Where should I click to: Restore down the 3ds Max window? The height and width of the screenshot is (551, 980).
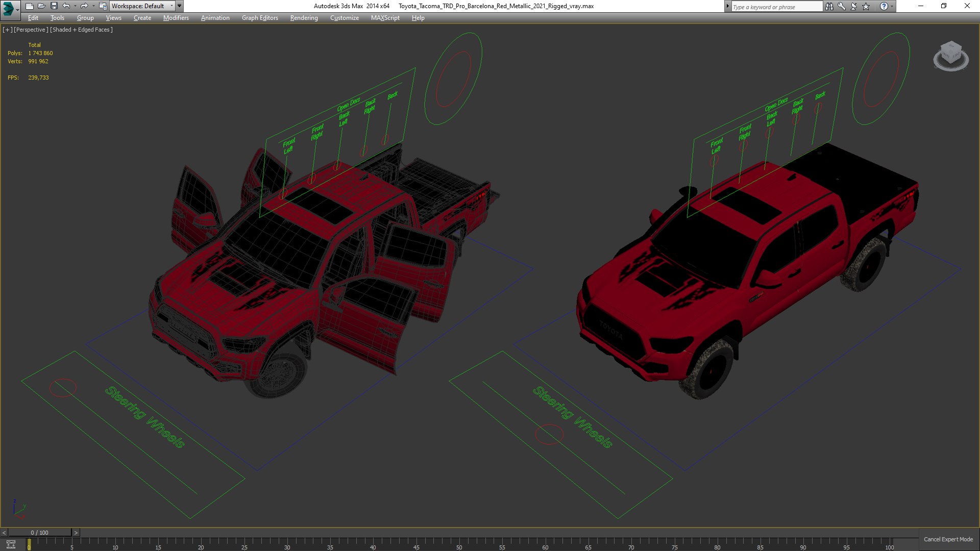pyautogui.click(x=944, y=6)
